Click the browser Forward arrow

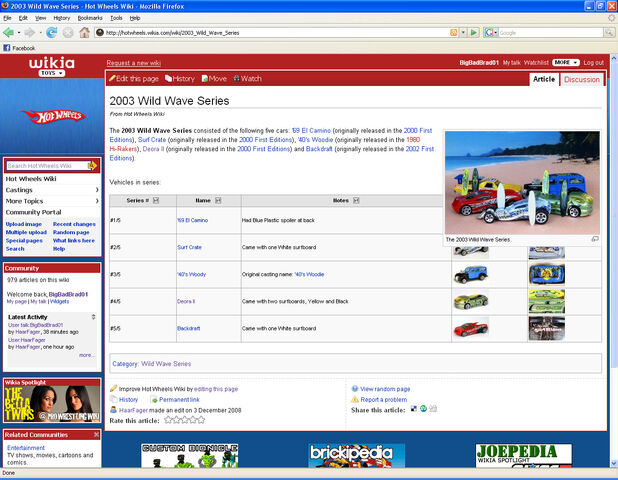[29, 32]
